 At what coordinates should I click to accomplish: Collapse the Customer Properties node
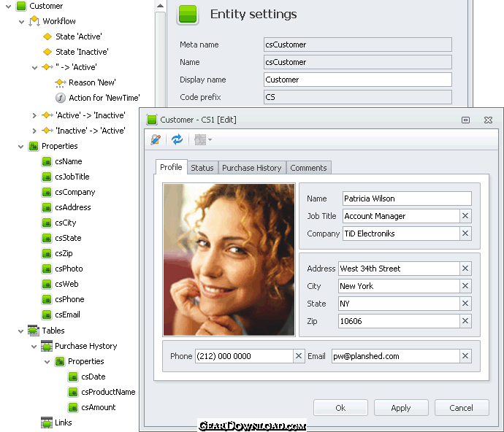click(21, 147)
